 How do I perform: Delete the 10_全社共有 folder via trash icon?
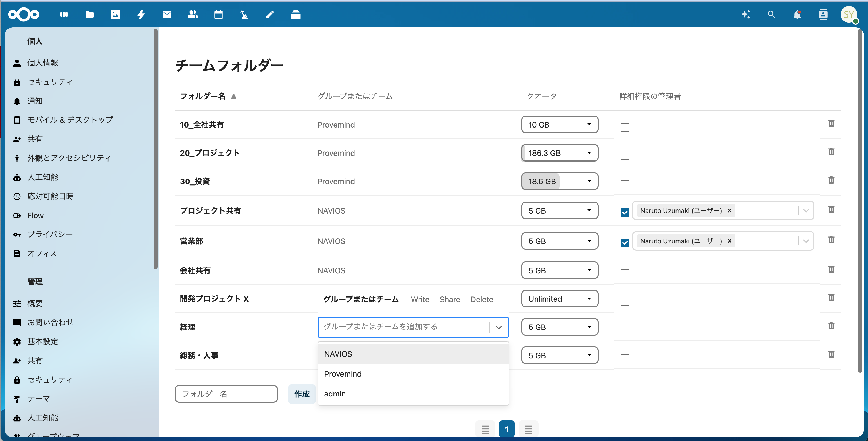(831, 124)
